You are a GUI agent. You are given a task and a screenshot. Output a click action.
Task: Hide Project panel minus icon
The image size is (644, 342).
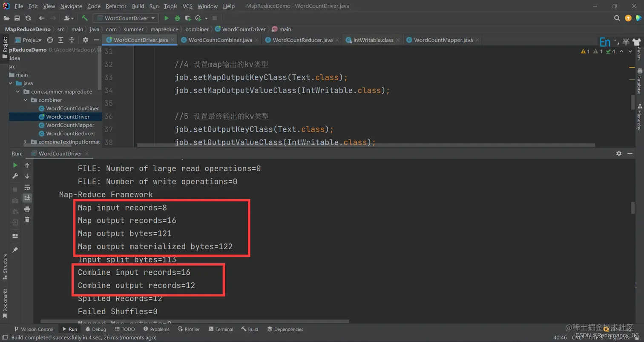(x=96, y=40)
